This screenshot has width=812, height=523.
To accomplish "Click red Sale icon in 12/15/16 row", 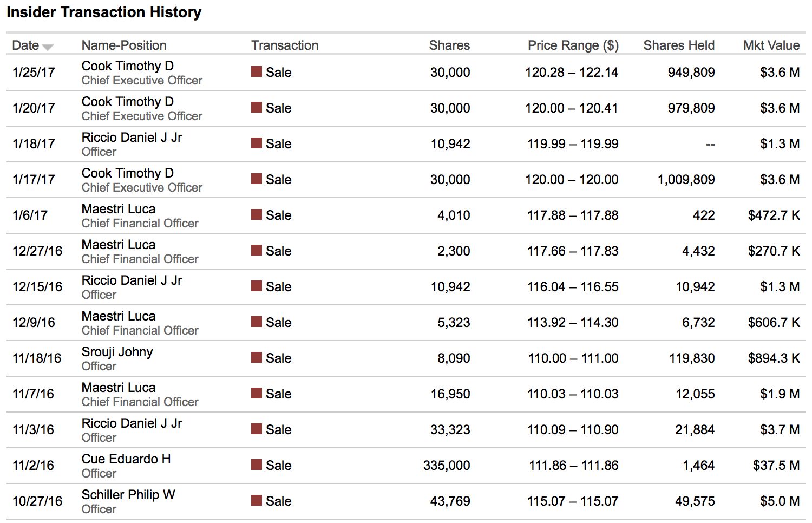I will [x=257, y=286].
